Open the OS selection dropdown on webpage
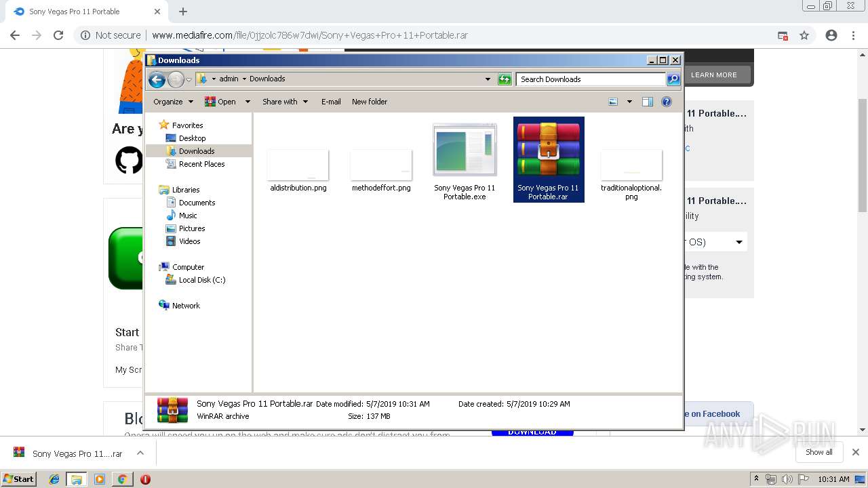Screen dimensions: 868x488 click(x=717, y=242)
